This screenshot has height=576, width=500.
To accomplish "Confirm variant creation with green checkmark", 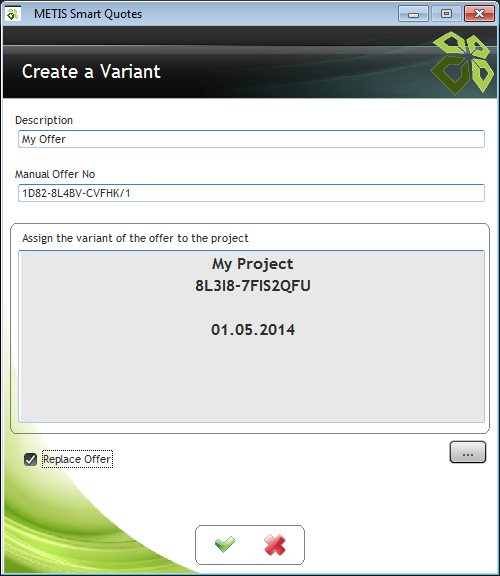I will [x=224, y=544].
